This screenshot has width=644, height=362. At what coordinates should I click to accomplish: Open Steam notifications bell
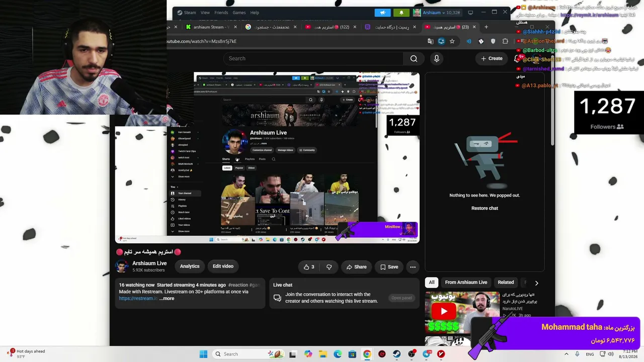click(401, 13)
